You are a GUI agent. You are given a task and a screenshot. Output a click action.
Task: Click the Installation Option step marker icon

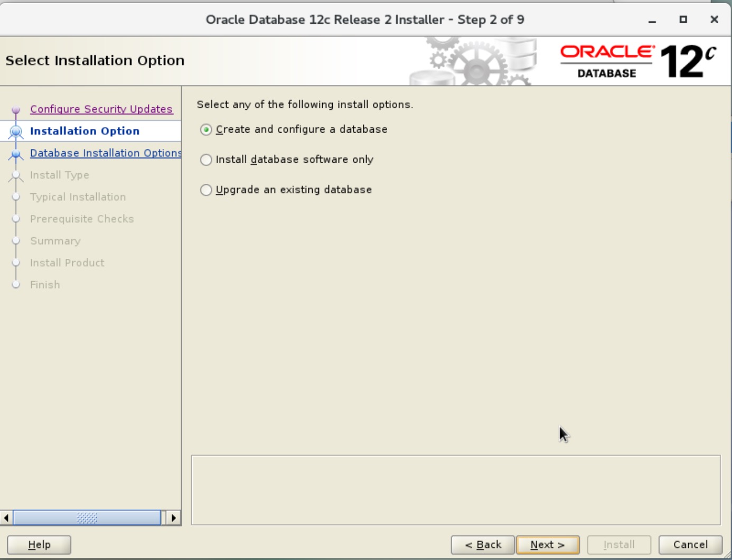(x=16, y=132)
